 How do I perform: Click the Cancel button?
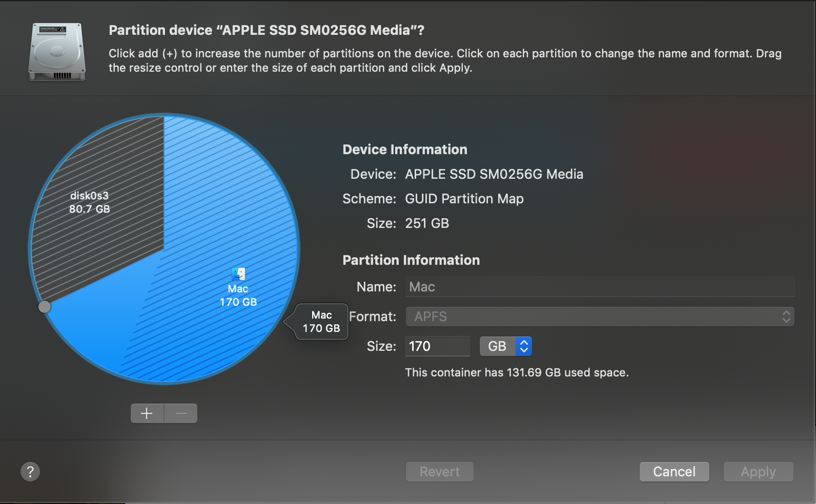[675, 472]
